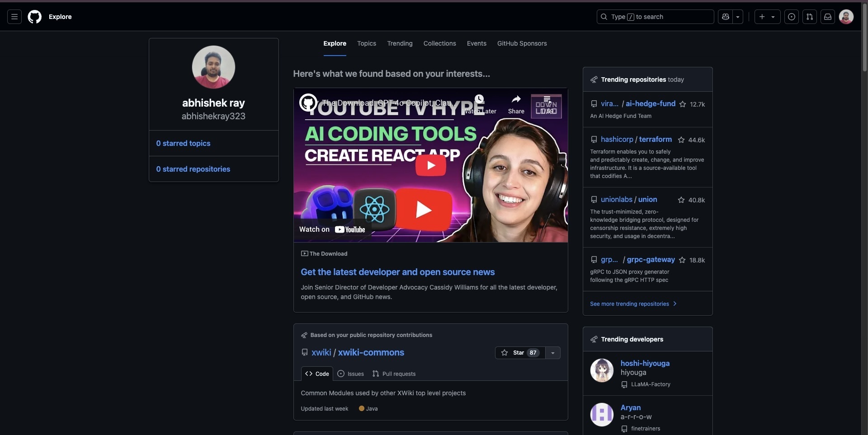This screenshot has width=868, height=435.
Task: Click hoshi-hiyouga's avatar image
Action: click(x=602, y=370)
